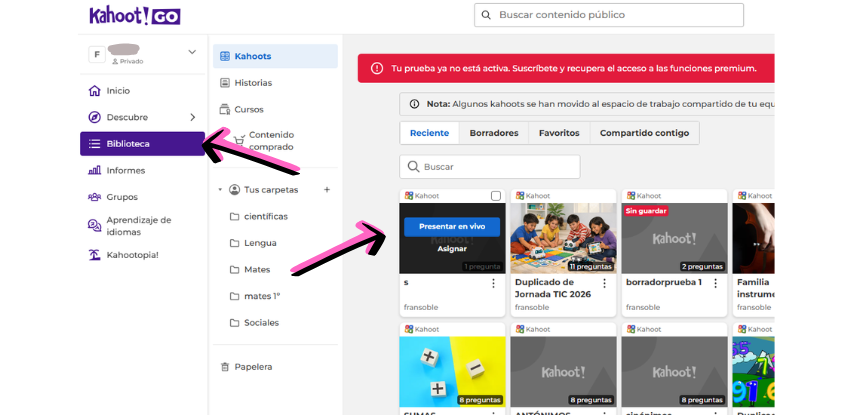The image size is (853, 415).
Task: Open the Duplicado de Jornada TIC thumbnail
Action: [x=563, y=238]
